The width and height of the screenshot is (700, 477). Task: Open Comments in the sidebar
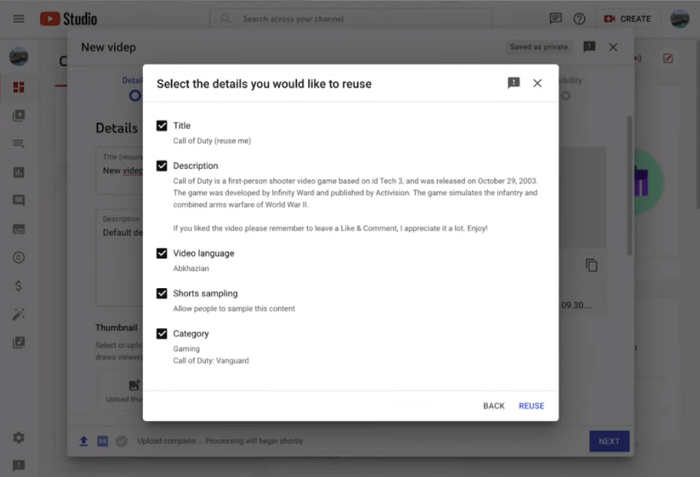tap(19, 201)
